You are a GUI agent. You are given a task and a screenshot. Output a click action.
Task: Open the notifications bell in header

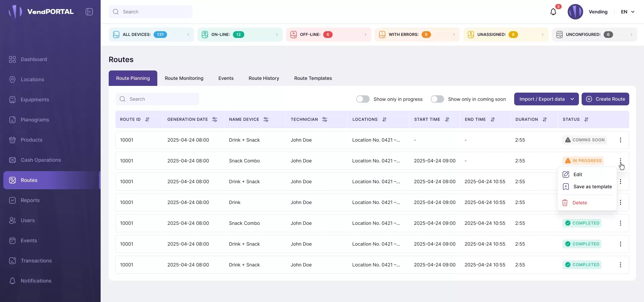[x=553, y=12]
